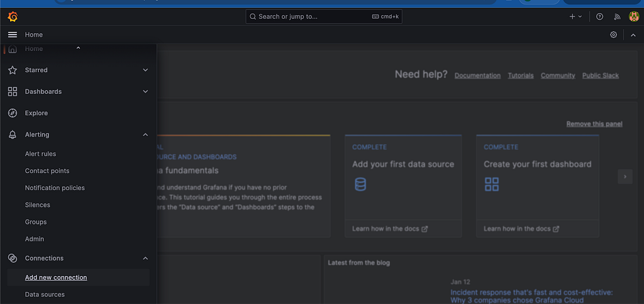
Task: Open Groups under Alerting
Action: (36, 222)
